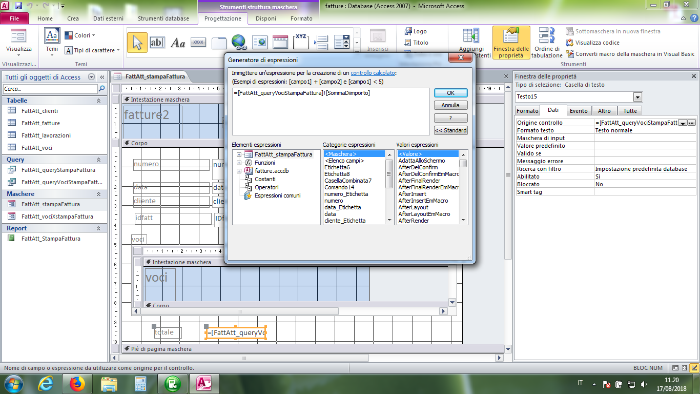The width and height of the screenshot is (700, 394).
Task: Click the << Standard button
Action: coord(450,130)
